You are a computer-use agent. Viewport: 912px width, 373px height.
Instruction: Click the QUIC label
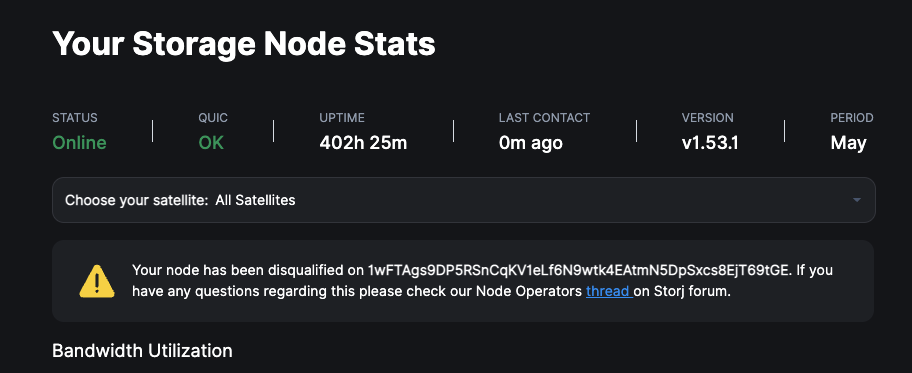click(213, 118)
